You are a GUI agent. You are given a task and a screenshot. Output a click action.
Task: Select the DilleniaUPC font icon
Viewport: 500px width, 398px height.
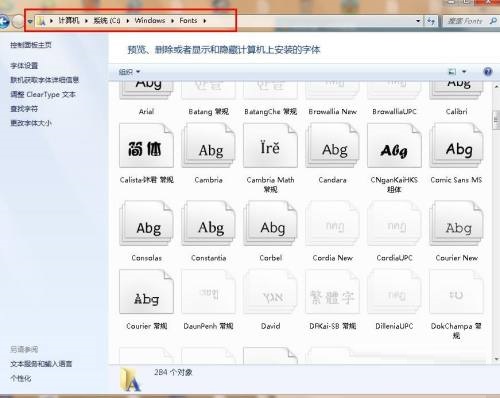tap(394, 292)
